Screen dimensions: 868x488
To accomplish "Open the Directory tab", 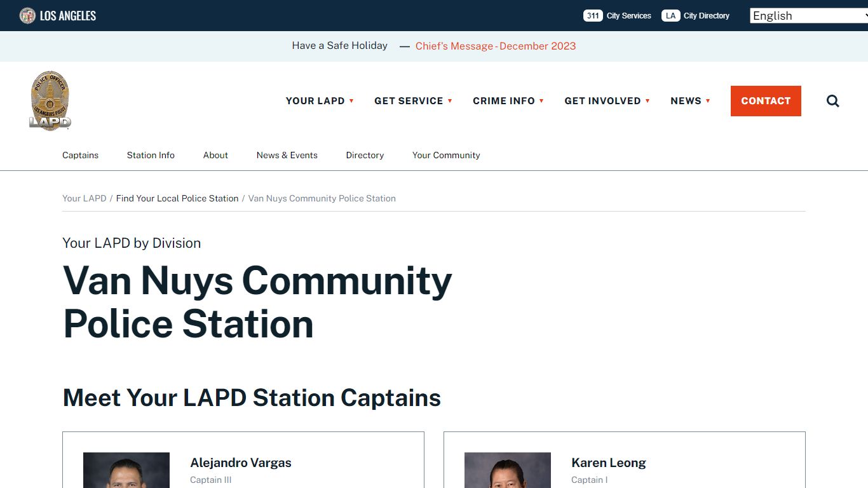I will coord(365,155).
